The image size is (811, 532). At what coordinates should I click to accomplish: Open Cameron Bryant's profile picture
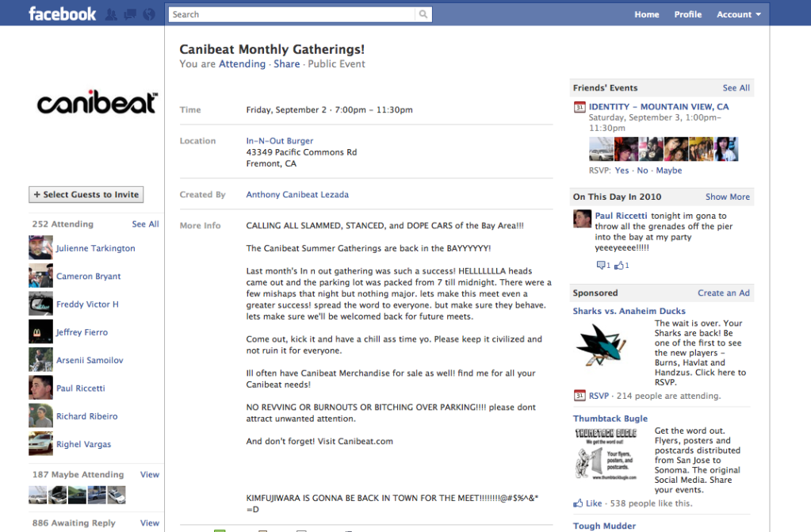(40, 275)
